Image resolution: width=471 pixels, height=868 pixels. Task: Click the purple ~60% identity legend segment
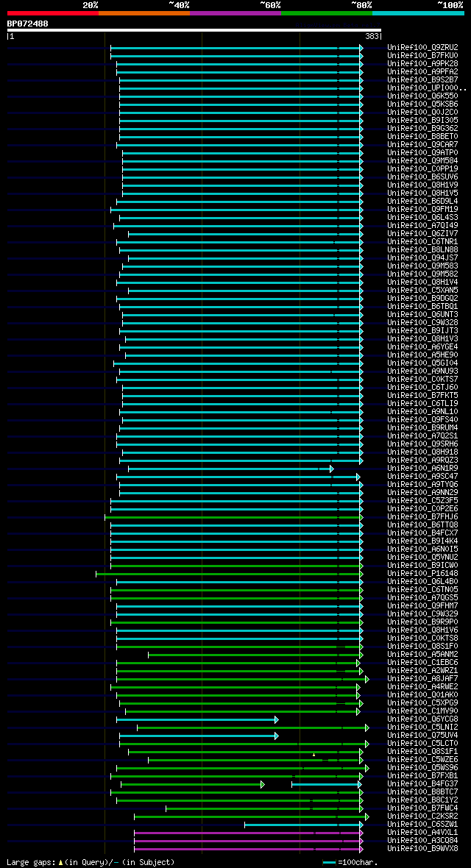pos(235,13)
